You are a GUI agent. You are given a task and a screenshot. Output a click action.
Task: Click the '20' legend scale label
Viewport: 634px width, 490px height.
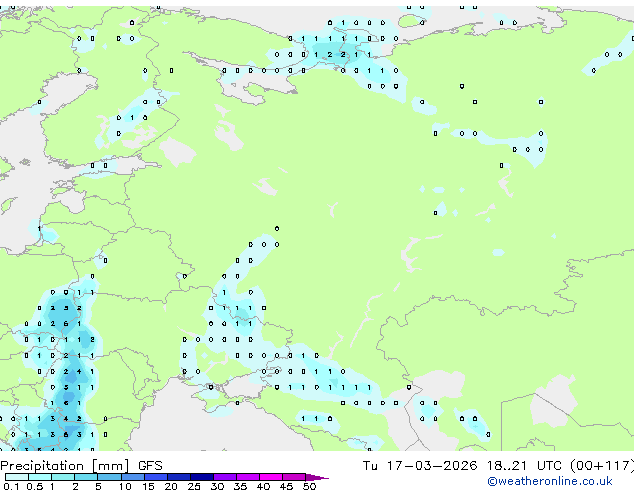point(171,486)
